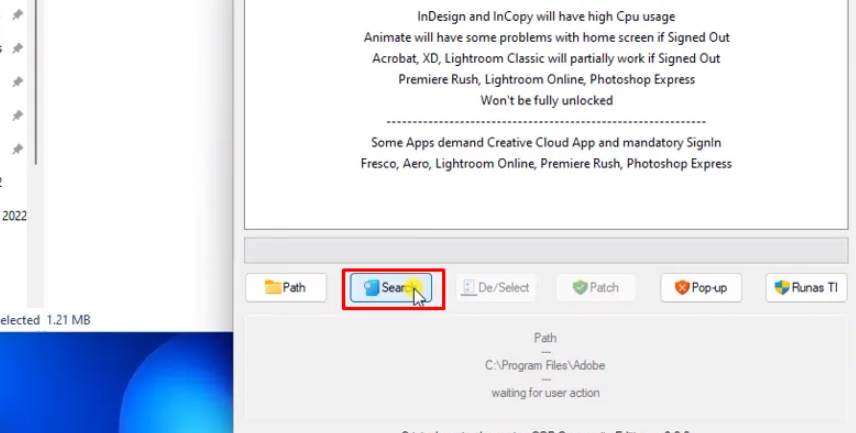Click the Search magnifier icon
This screenshot has height=433, width=856.
372,288
